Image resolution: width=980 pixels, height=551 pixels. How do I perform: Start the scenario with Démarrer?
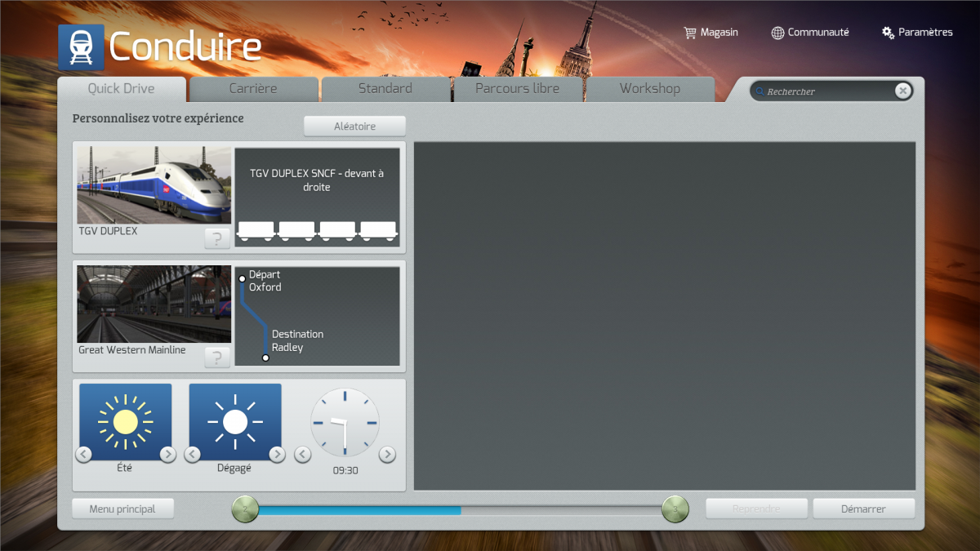pyautogui.click(x=863, y=509)
